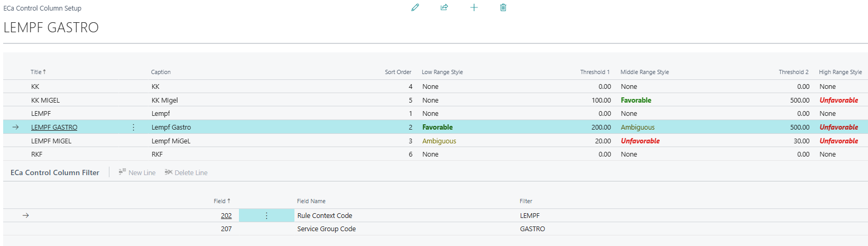The width and height of the screenshot is (868, 246).
Task: Expand the ECa Control Column Filter section heading
Action: pos(55,172)
